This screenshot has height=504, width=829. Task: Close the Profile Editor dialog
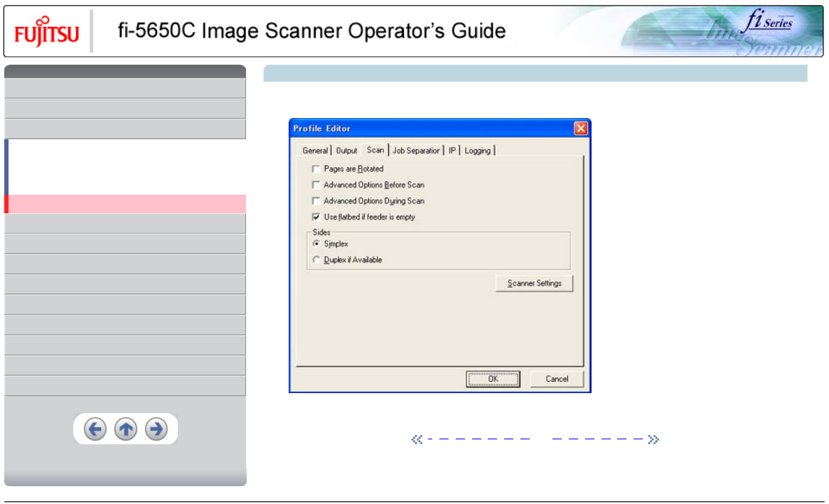(x=580, y=129)
